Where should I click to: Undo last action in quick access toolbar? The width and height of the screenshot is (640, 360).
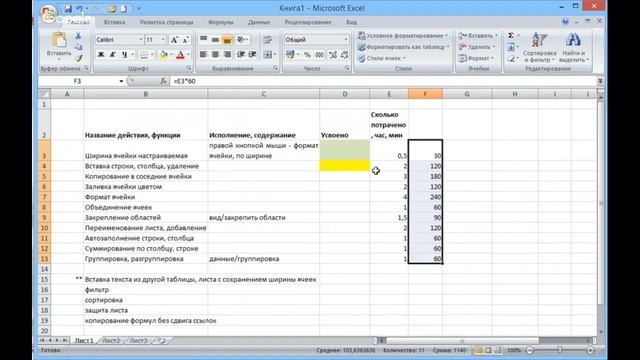(80, 9)
